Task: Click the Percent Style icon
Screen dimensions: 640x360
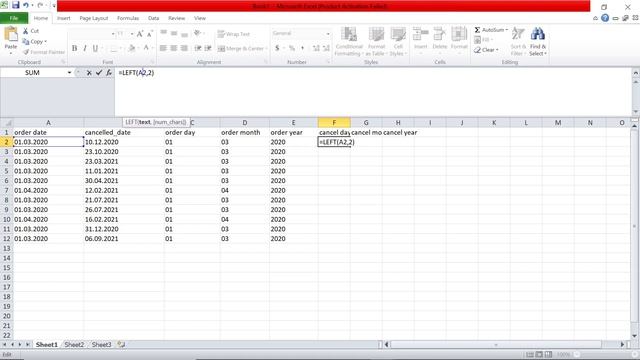Action: point(292,48)
